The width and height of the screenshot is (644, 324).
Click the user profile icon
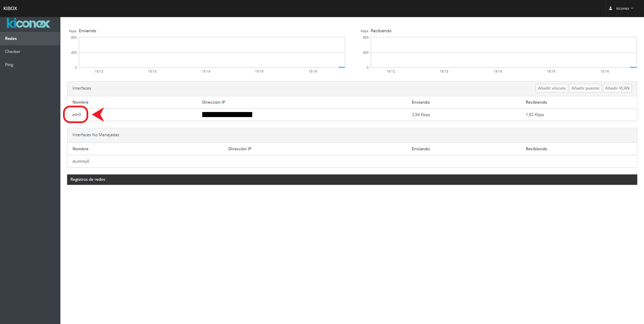click(x=610, y=8)
